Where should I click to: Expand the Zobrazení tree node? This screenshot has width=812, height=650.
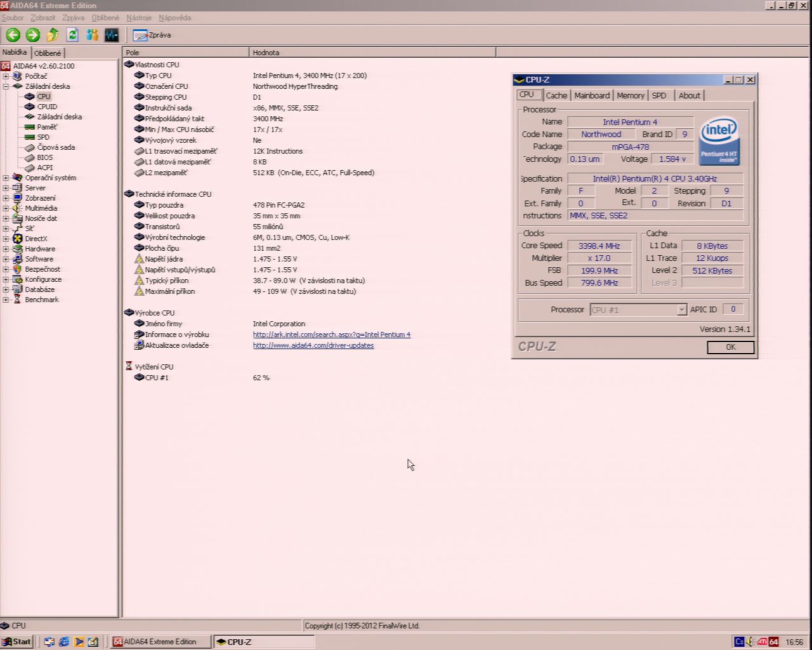(x=6, y=198)
